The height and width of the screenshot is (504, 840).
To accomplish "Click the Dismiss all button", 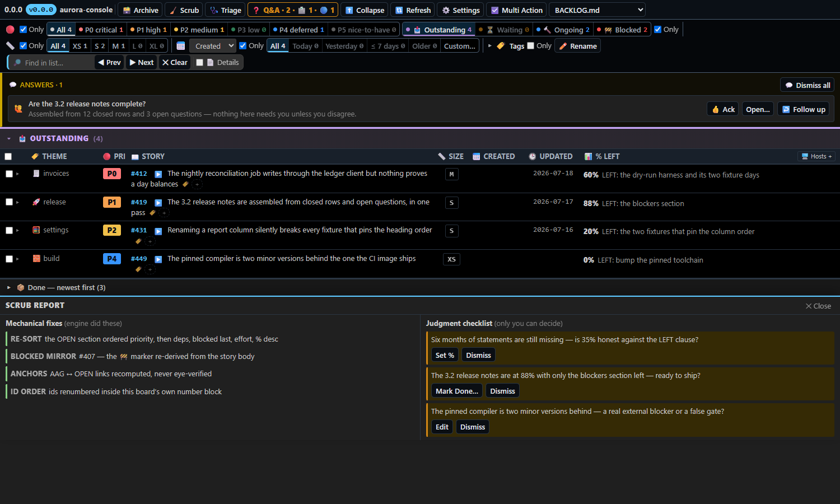I will pyautogui.click(x=807, y=85).
